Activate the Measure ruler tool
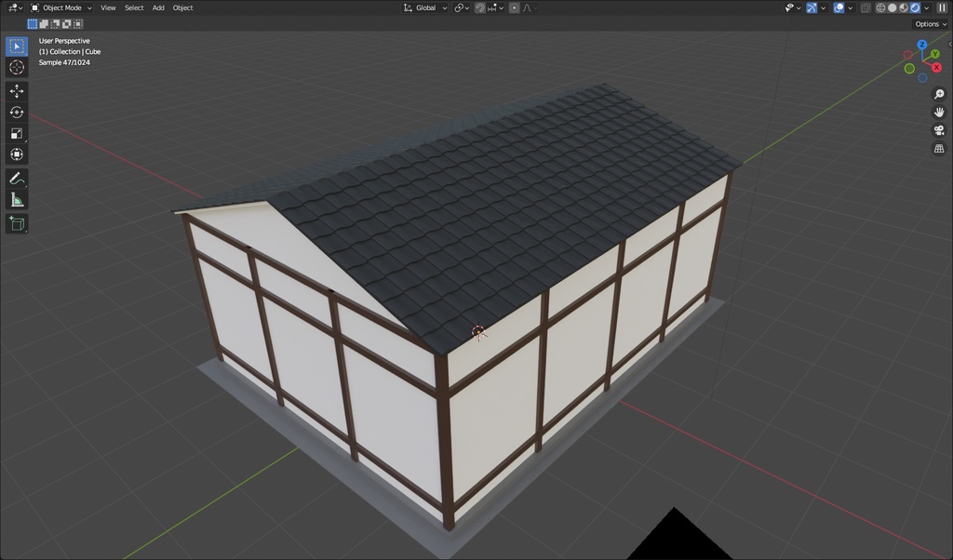This screenshot has width=953, height=560. click(x=17, y=200)
